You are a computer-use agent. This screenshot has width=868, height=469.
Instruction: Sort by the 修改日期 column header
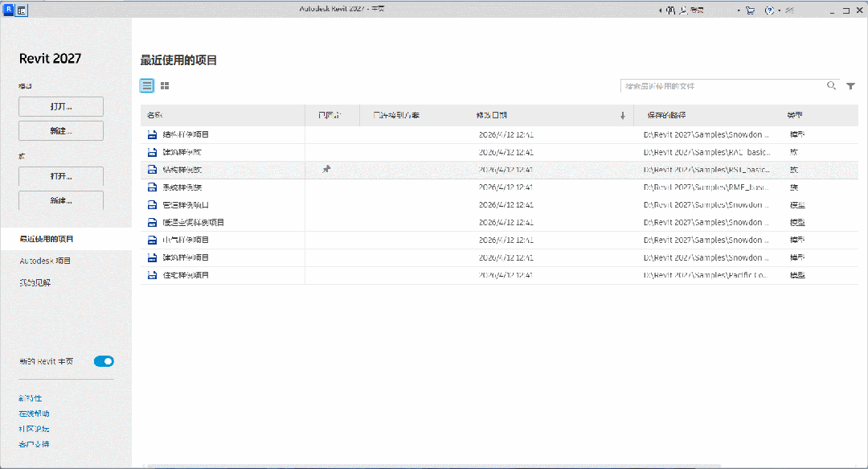[492, 115]
